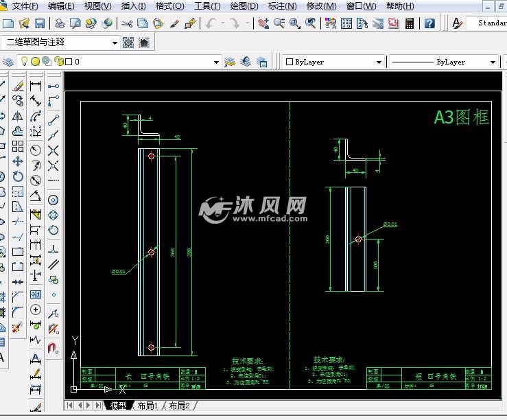The height and width of the screenshot is (420, 507).
Task: Click the Cut scissors icon
Action: click(x=127, y=23)
